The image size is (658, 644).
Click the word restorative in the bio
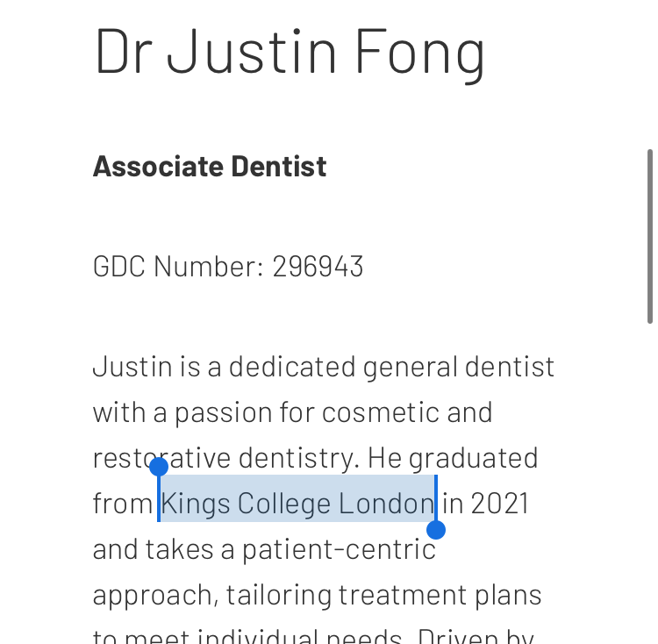(x=161, y=458)
